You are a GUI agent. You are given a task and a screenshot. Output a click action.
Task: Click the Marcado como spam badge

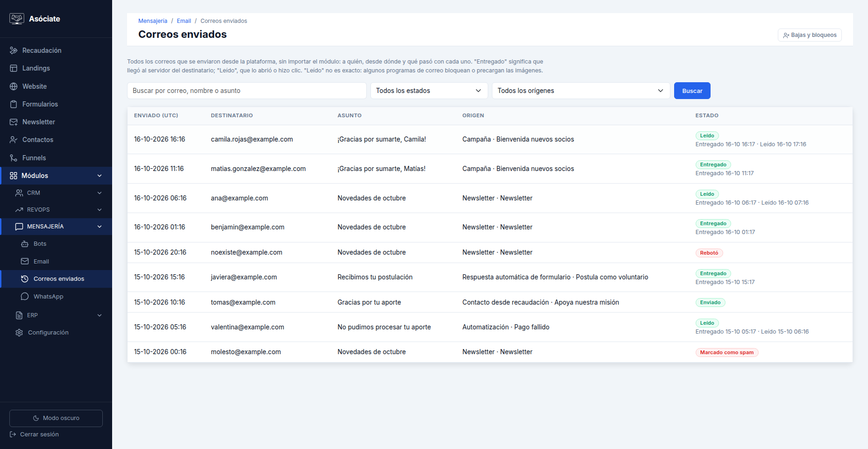coord(726,352)
